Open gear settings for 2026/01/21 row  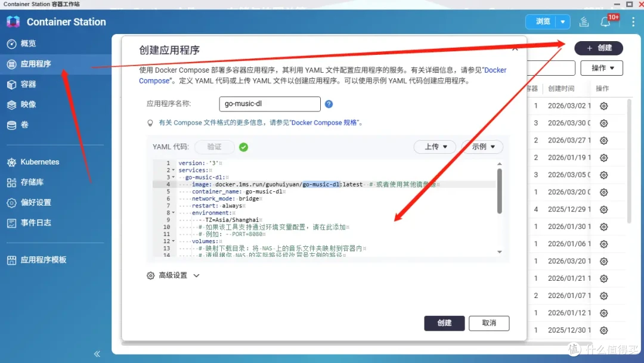click(603, 278)
